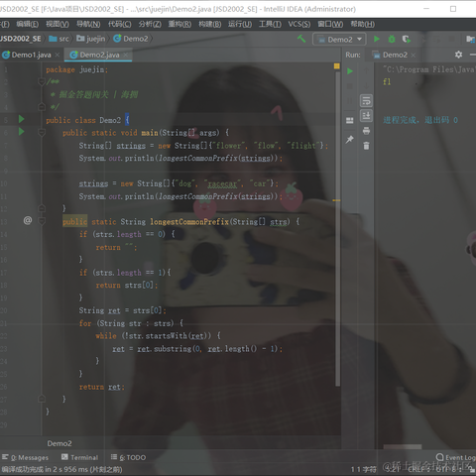Open the 帮助(H) menu

(363, 24)
